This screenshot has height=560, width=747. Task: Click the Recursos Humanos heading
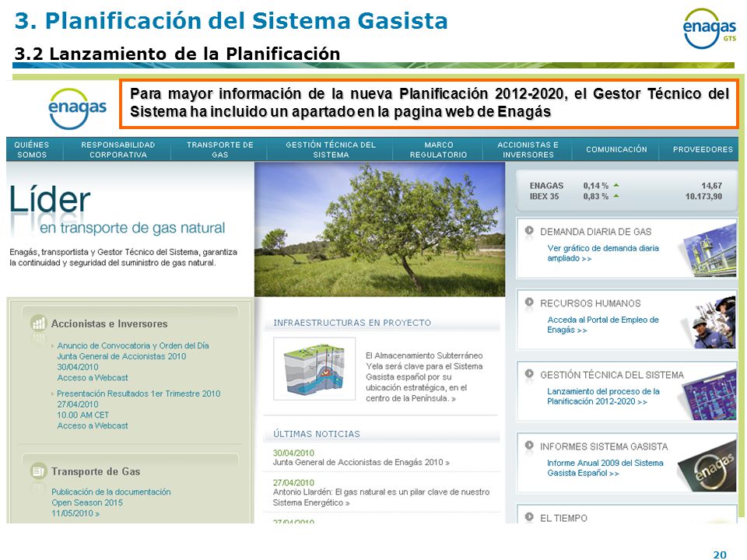coord(591,303)
